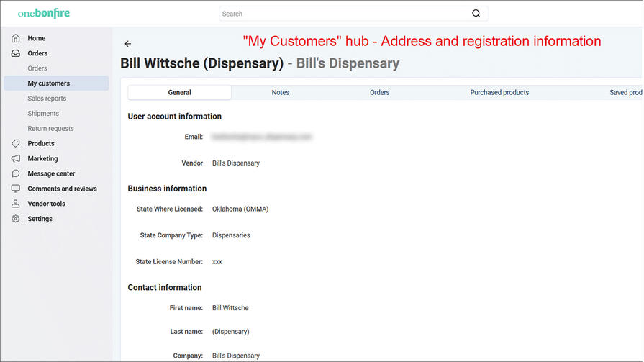
Task: Click the Orders inbox icon
Action: (x=16, y=53)
